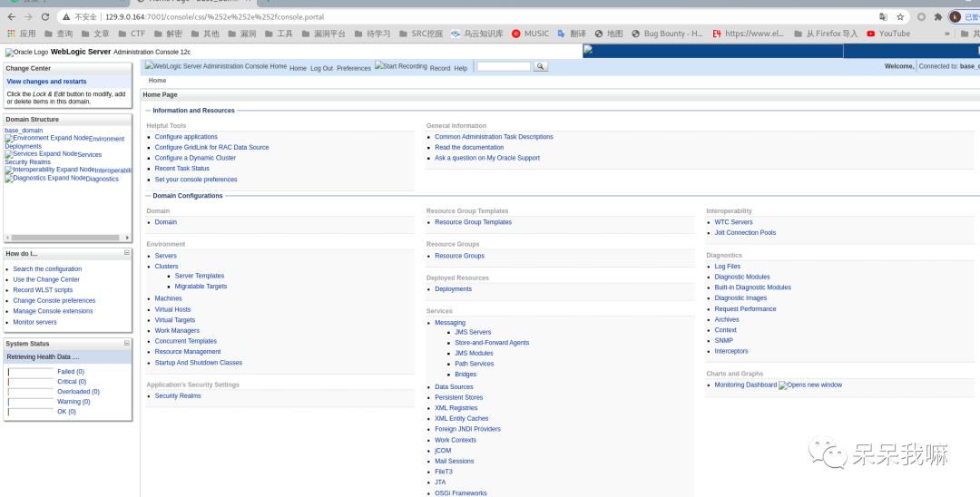Image resolution: width=980 pixels, height=497 pixels.
Task: Bookmark this page with the star icon
Action: point(901,17)
